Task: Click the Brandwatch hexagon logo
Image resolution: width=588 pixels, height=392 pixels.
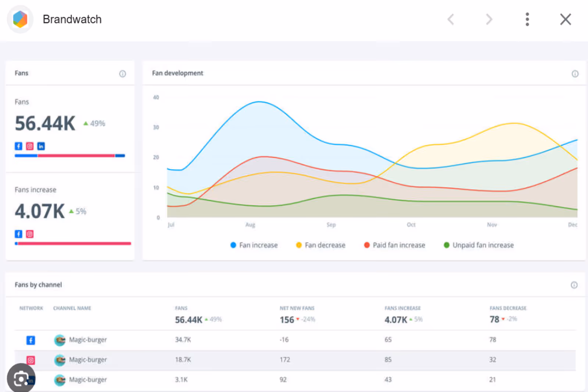Action: (20, 19)
